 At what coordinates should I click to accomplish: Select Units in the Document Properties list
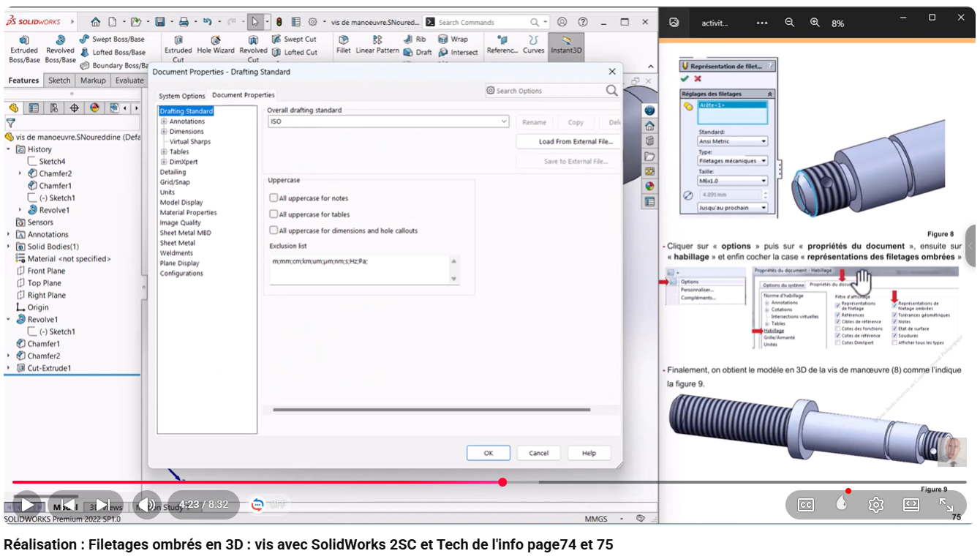point(167,192)
